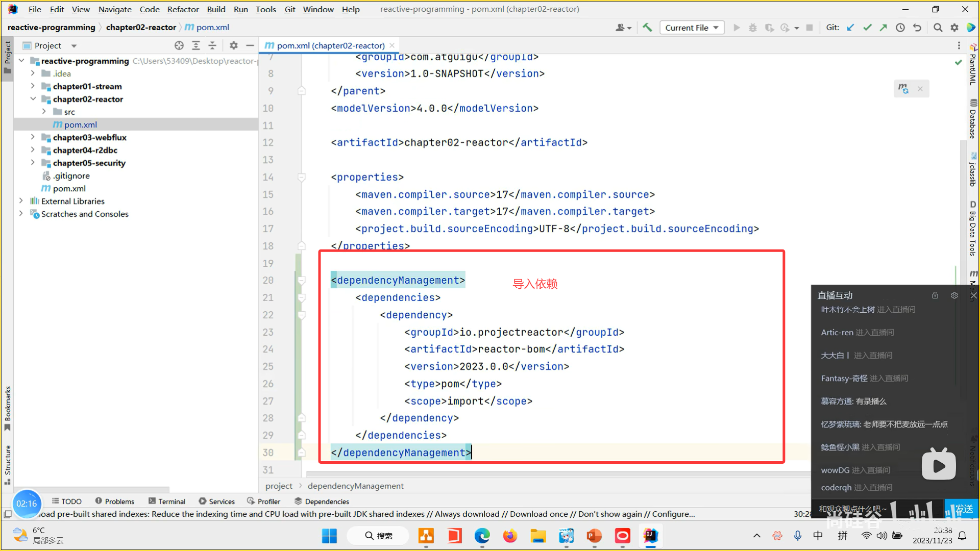980x551 pixels.
Task: Click Git Commit checkmark icon
Action: (867, 28)
